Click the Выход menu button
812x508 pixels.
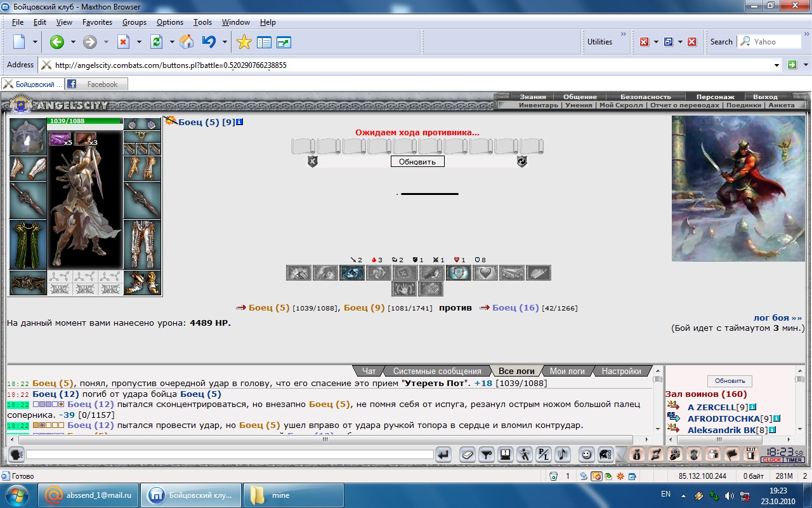pos(765,97)
